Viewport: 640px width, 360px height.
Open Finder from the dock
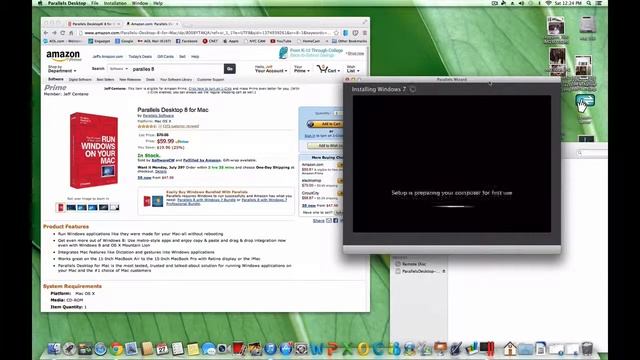(x=54, y=349)
